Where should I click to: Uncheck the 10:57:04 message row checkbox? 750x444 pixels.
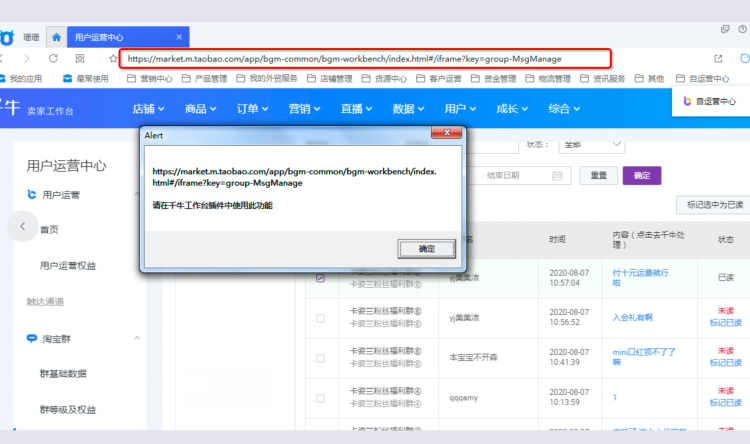(x=320, y=278)
